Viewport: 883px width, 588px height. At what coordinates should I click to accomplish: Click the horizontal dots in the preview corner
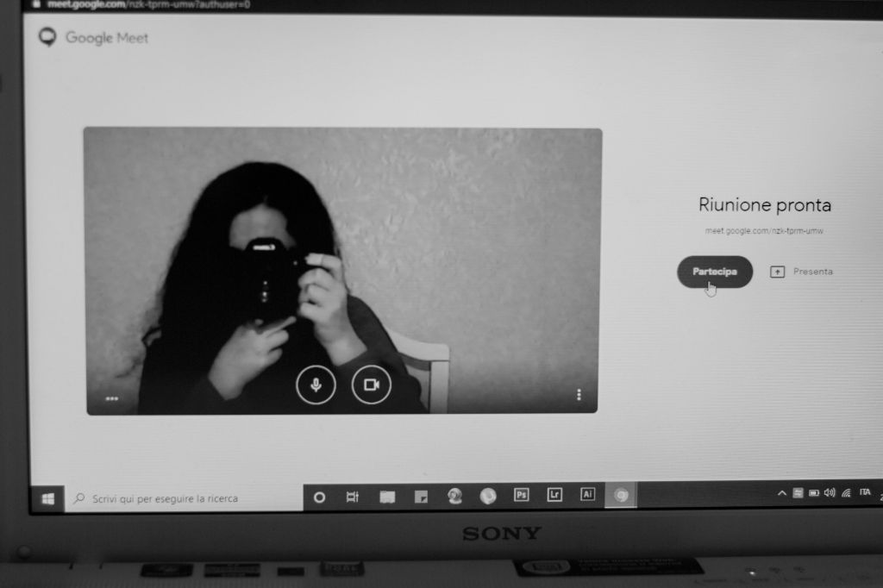(112, 398)
